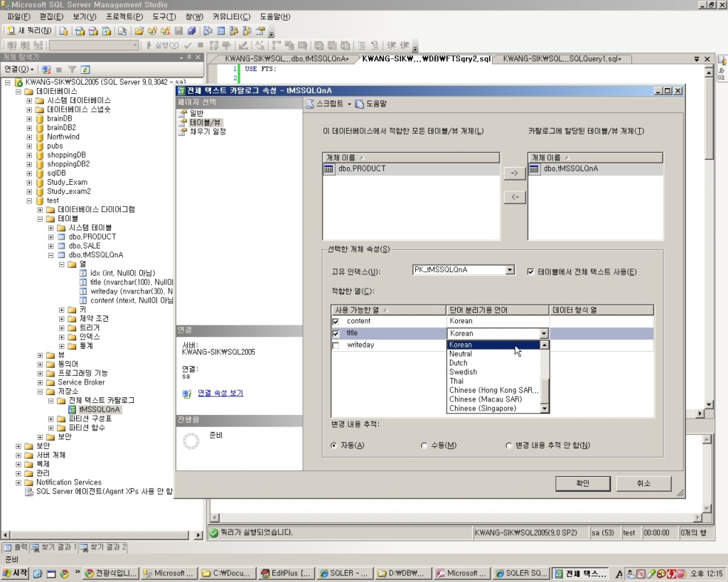Open the PK_tMSSQLQnA unique index dropdown
The image size is (728, 582).
[510, 269]
